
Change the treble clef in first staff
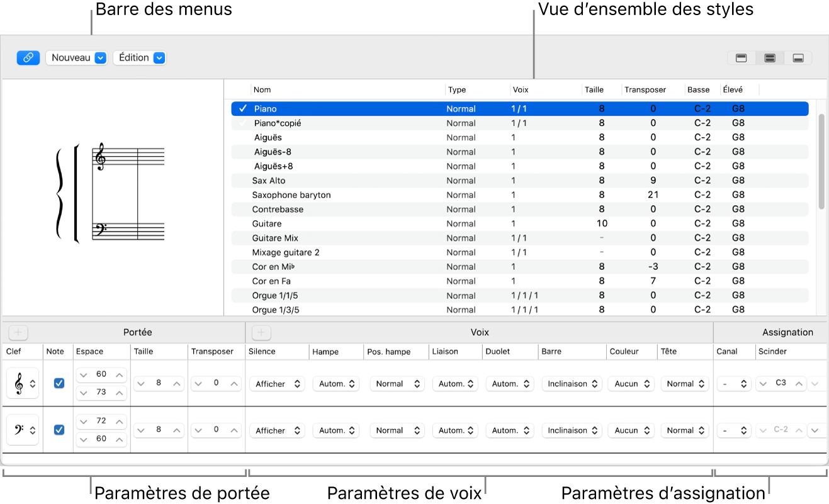click(x=23, y=384)
